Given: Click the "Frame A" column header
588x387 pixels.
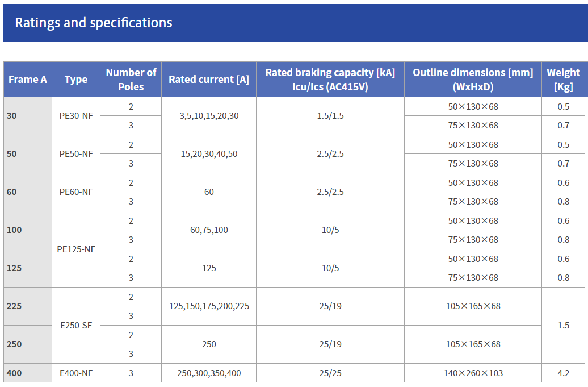Looking at the screenshot, I should tap(28, 80).
